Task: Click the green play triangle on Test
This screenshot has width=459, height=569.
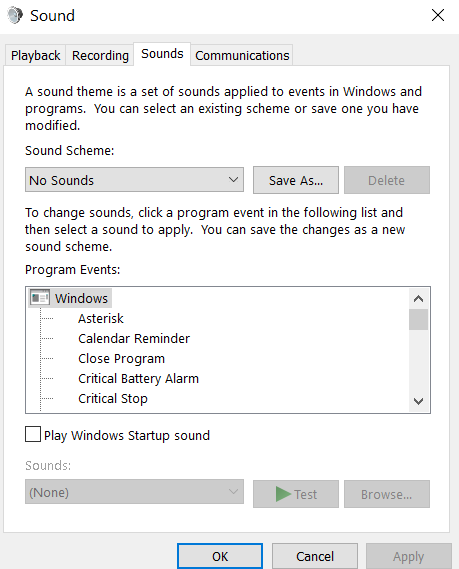Action: (283, 494)
